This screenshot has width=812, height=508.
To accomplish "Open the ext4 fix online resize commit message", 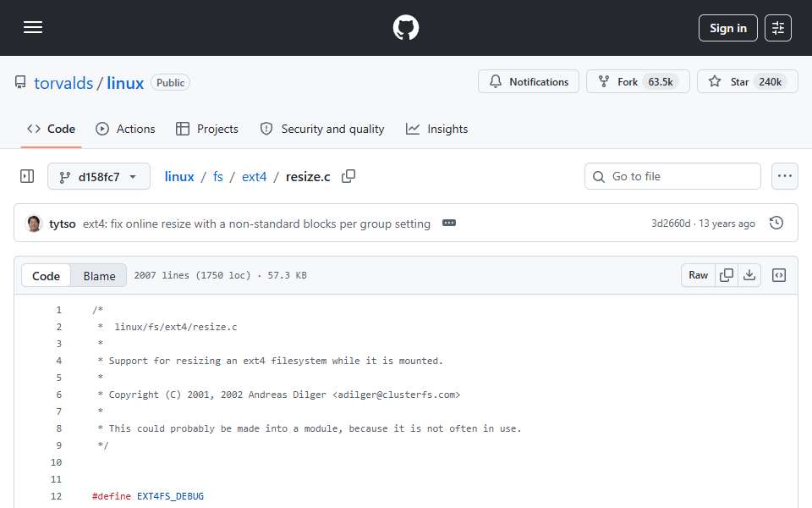I will coord(256,224).
